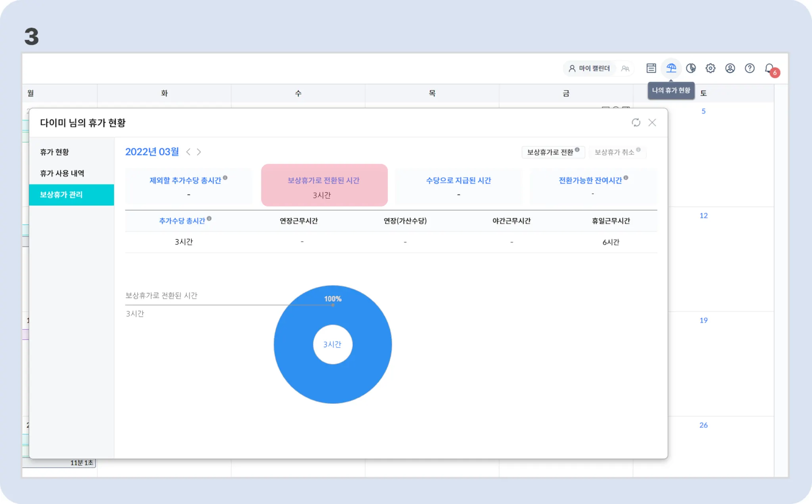This screenshot has height=504, width=812.
Task: Select the 마이 캘린더 toggle
Action: (589, 69)
